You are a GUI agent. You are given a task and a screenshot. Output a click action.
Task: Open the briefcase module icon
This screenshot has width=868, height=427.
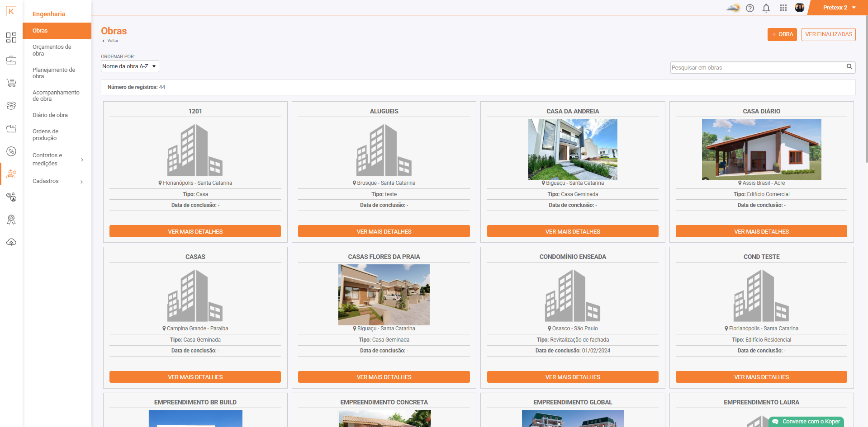click(11, 60)
